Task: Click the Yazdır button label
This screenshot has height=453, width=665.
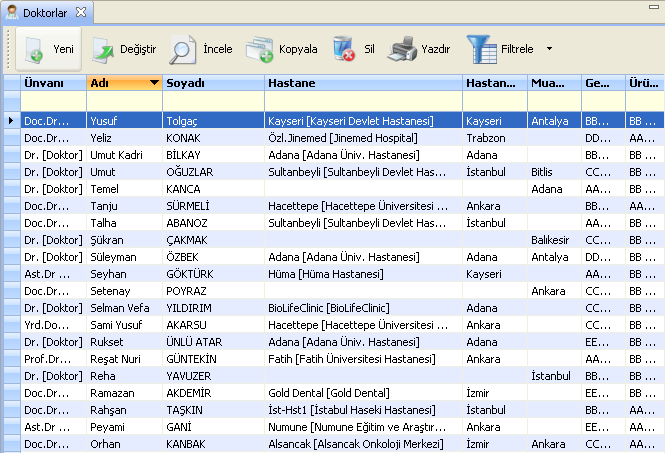Action: coord(435,49)
